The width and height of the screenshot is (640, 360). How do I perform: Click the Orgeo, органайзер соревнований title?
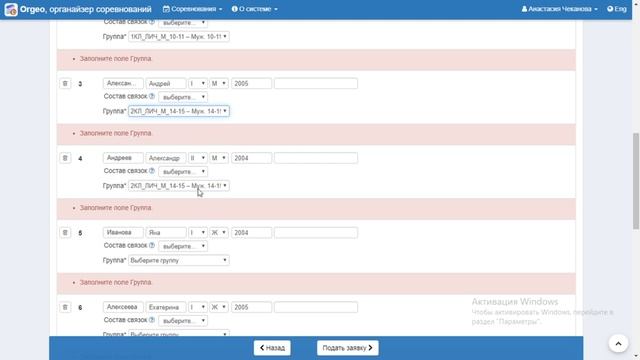click(x=86, y=9)
